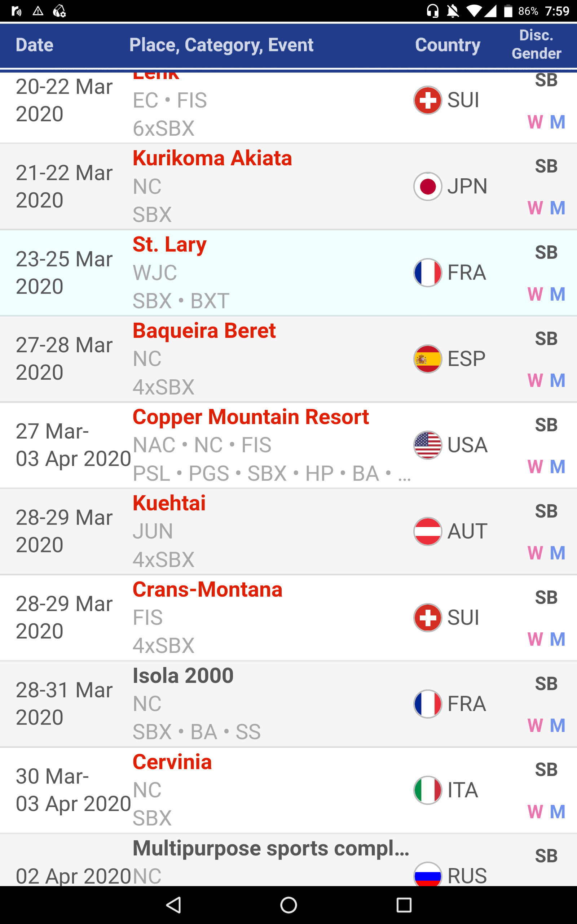The height and width of the screenshot is (924, 577).
Task: Tap the Spain flag icon
Action: 427,359
